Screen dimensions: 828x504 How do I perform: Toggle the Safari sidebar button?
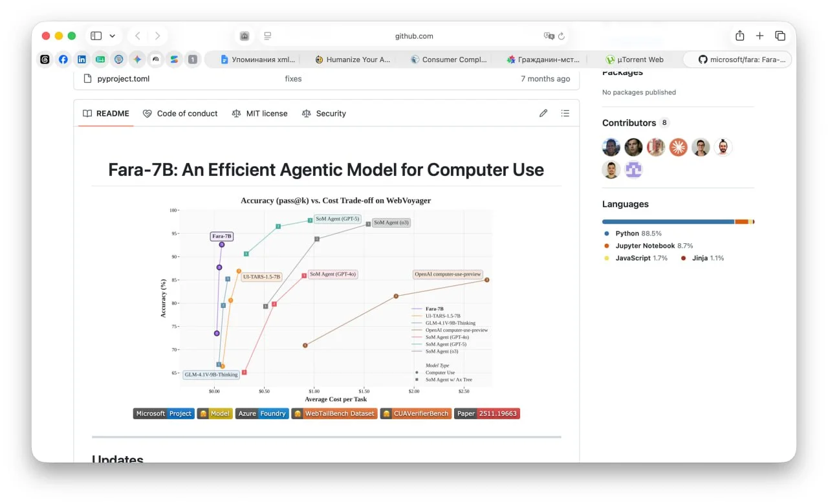(96, 36)
